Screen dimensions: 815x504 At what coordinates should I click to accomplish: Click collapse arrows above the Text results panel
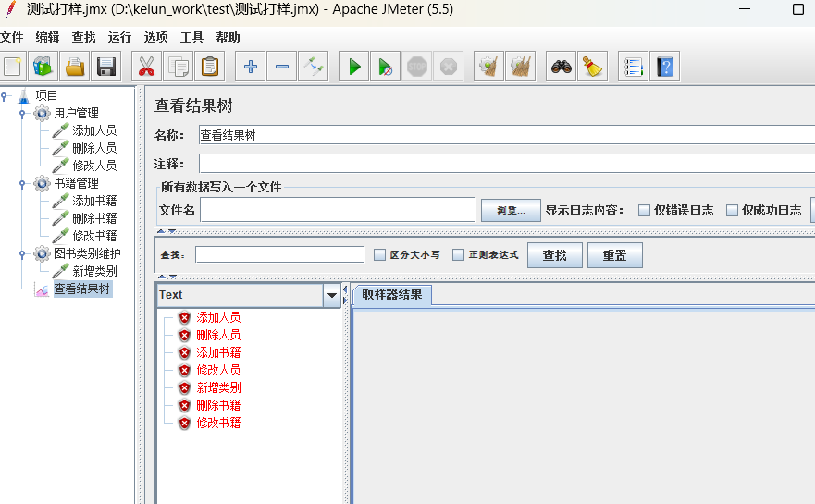click(x=167, y=277)
